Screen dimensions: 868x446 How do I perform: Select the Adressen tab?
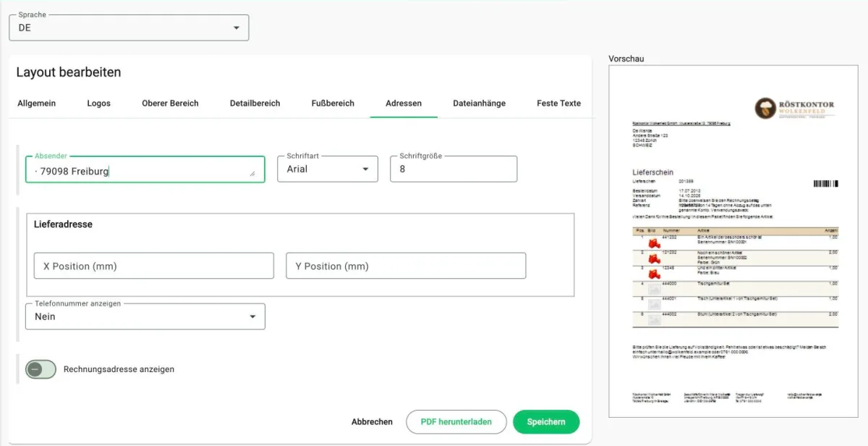(x=404, y=104)
